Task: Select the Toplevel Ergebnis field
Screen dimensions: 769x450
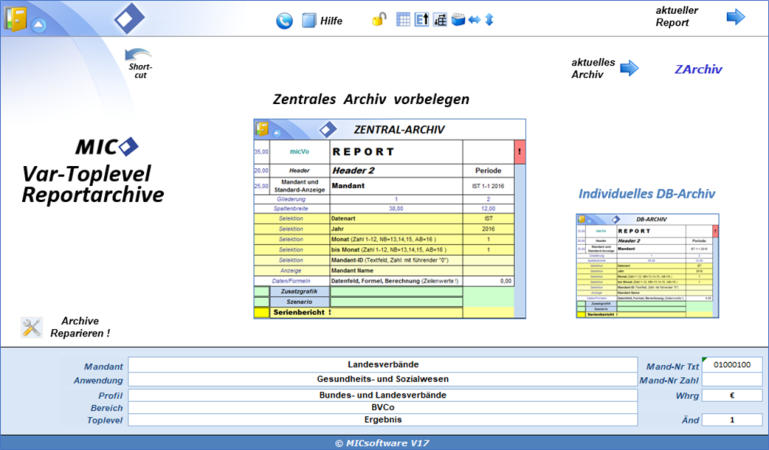Action: (383, 420)
